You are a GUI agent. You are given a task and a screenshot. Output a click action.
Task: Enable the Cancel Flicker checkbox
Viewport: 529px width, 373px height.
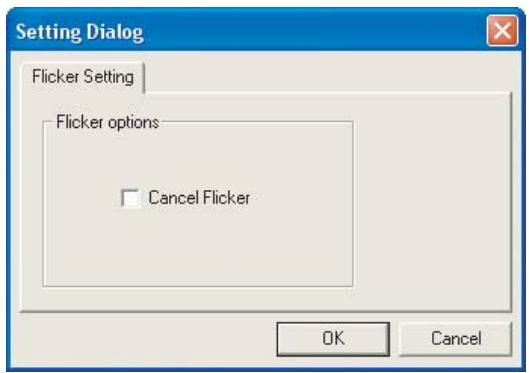[x=131, y=198]
